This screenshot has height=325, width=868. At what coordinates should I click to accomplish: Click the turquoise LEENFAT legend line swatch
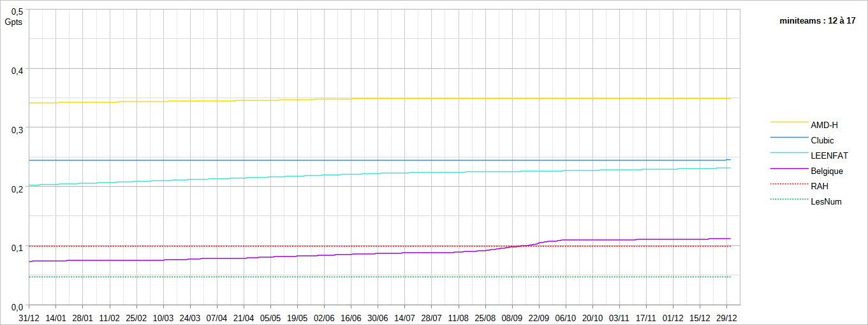pyautogui.click(x=789, y=152)
